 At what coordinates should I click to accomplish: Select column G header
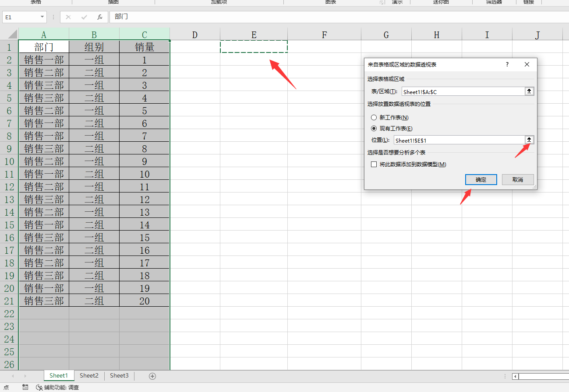coord(386,35)
